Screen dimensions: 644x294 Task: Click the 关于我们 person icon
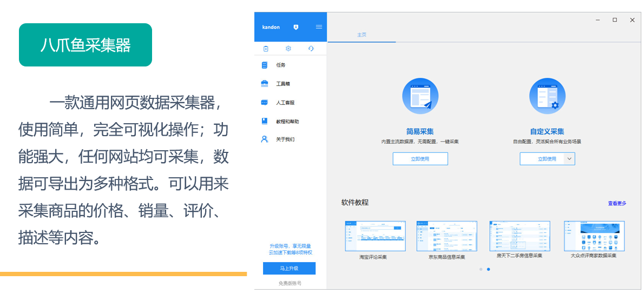[265, 139]
